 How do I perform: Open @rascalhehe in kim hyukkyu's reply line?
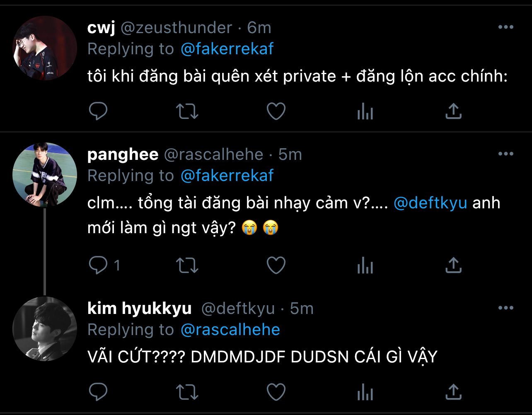point(230,330)
